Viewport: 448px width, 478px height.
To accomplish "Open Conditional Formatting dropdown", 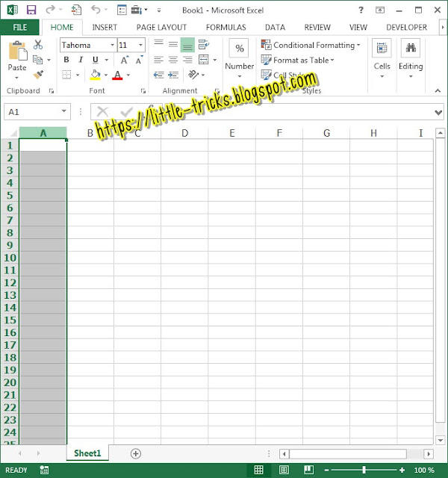I will (311, 45).
